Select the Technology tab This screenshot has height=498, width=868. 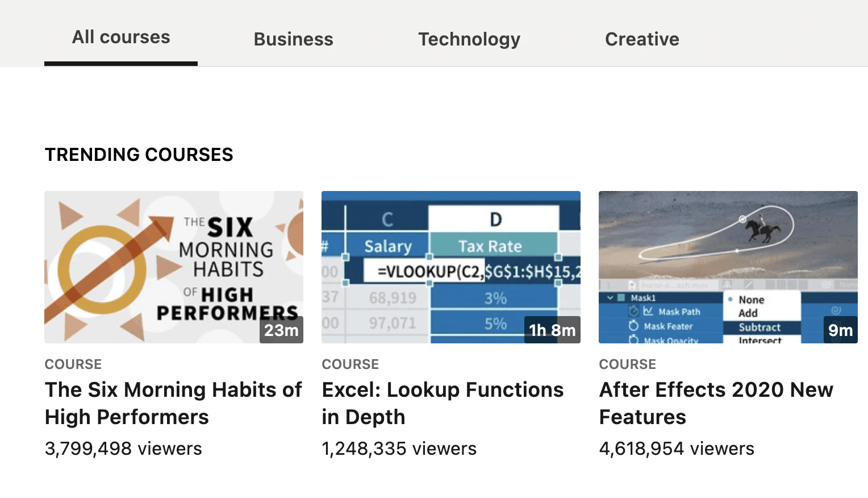pos(469,39)
